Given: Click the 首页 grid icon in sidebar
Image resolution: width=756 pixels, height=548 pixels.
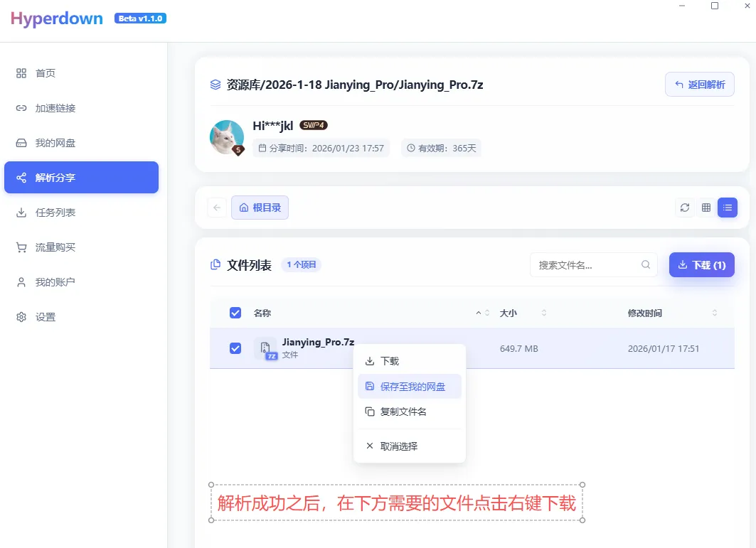Looking at the screenshot, I should pos(21,73).
